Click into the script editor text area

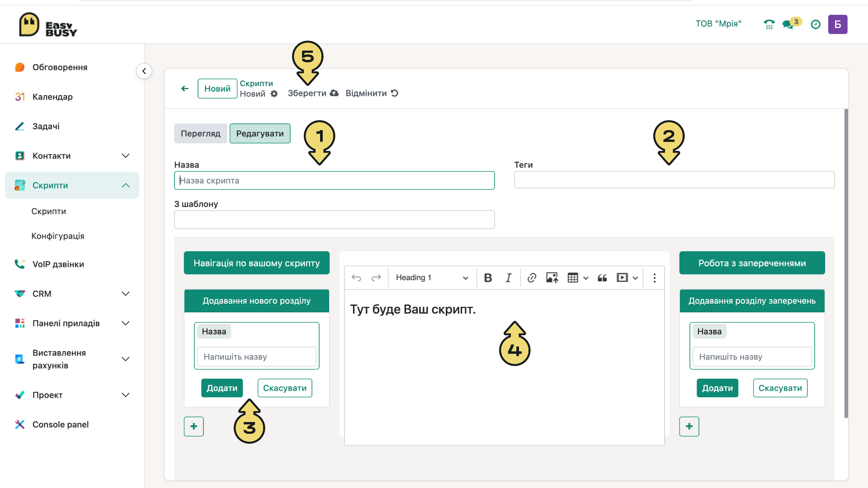pos(505,367)
